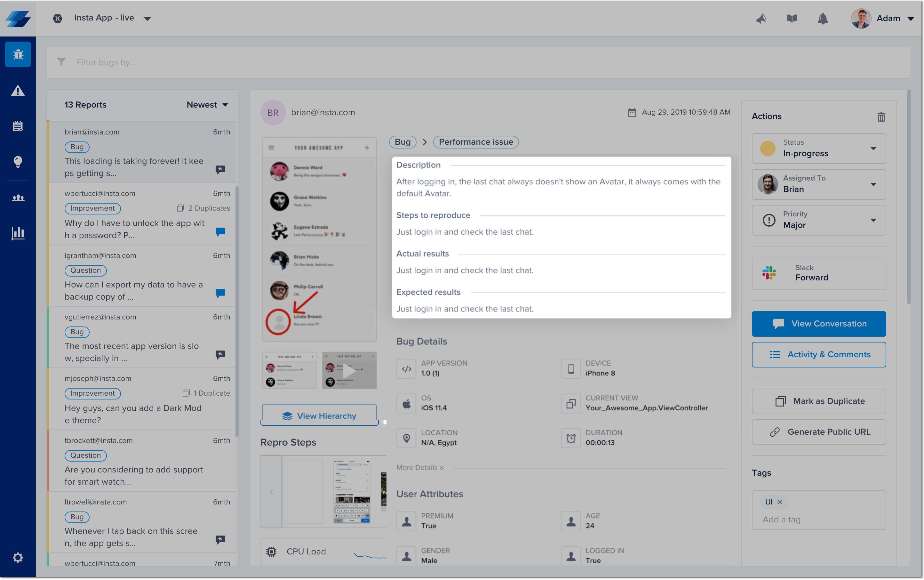Open the lightbulb feature requests icon
The height and width of the screenshot is (580, 924).
[x=18, y=162]
